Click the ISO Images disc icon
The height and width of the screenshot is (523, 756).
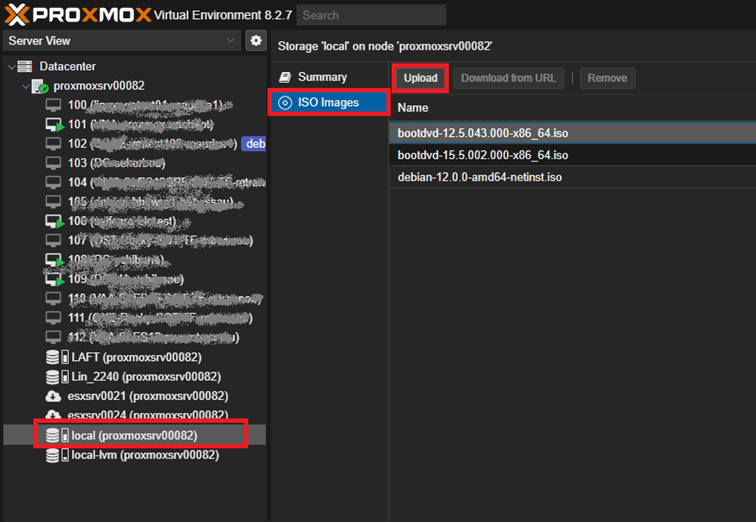285,103
